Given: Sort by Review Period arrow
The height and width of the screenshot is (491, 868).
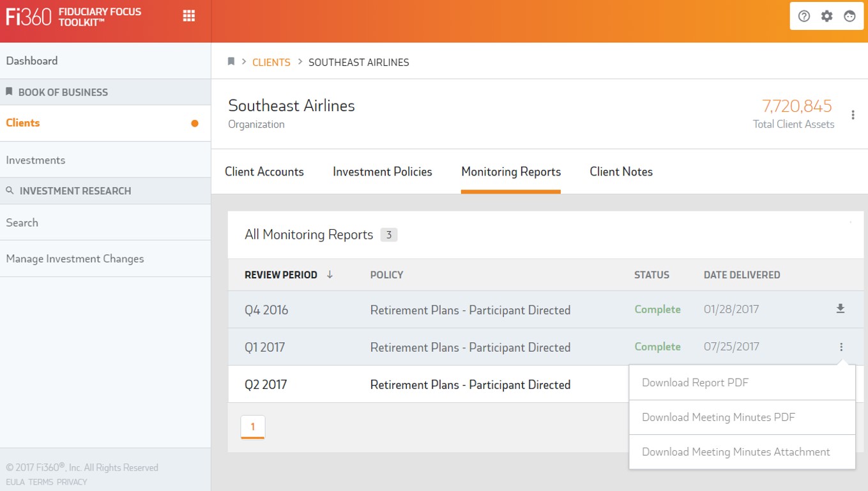Looking at the screenshot, I should click(330, 275).
